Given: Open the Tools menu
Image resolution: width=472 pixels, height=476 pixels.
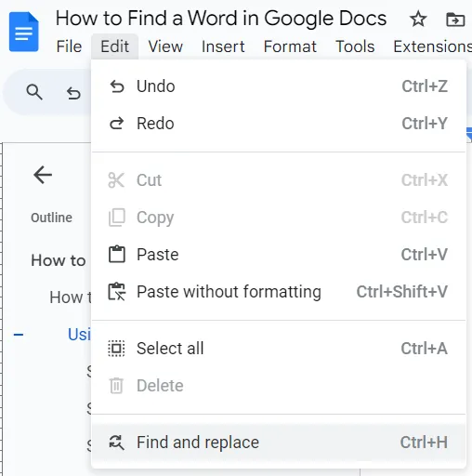Looking at the screenshot, I should tap(355, 46).
